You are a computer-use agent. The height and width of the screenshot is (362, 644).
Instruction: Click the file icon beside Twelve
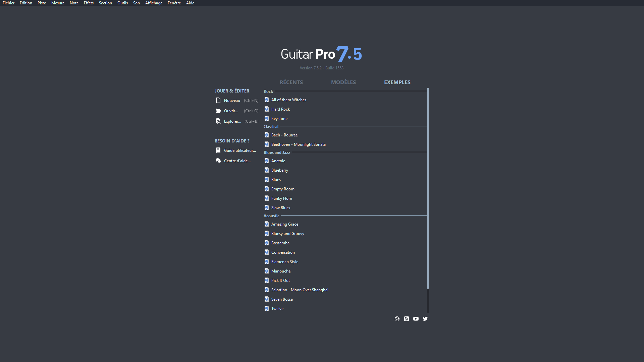[x=267, y=308]
